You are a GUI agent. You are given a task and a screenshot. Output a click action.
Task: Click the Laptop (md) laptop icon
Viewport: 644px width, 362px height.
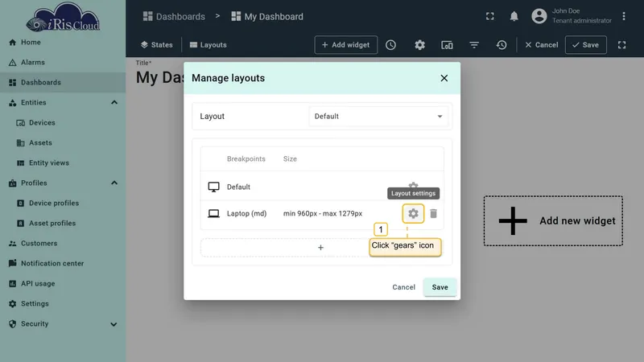click(213, 213)
